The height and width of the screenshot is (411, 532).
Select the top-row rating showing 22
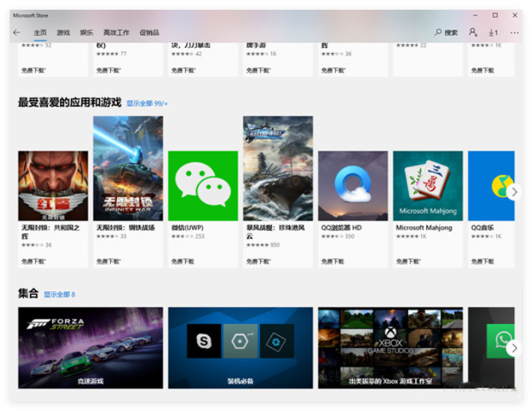tap(411, 45)
